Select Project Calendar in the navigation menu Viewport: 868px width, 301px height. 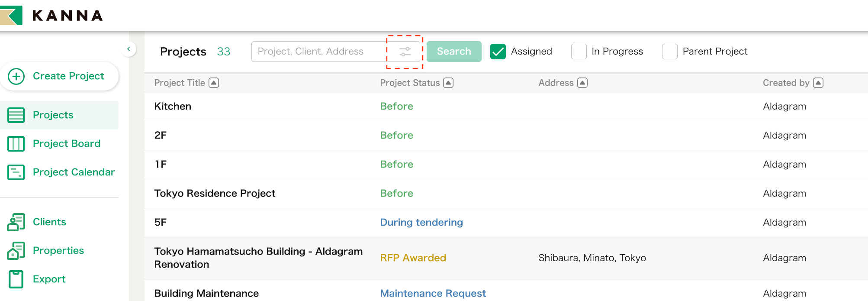point(74,172)
